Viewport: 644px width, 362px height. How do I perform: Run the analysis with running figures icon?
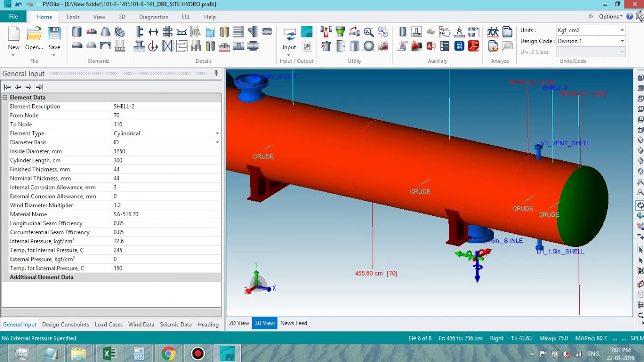tap(493, 32)
